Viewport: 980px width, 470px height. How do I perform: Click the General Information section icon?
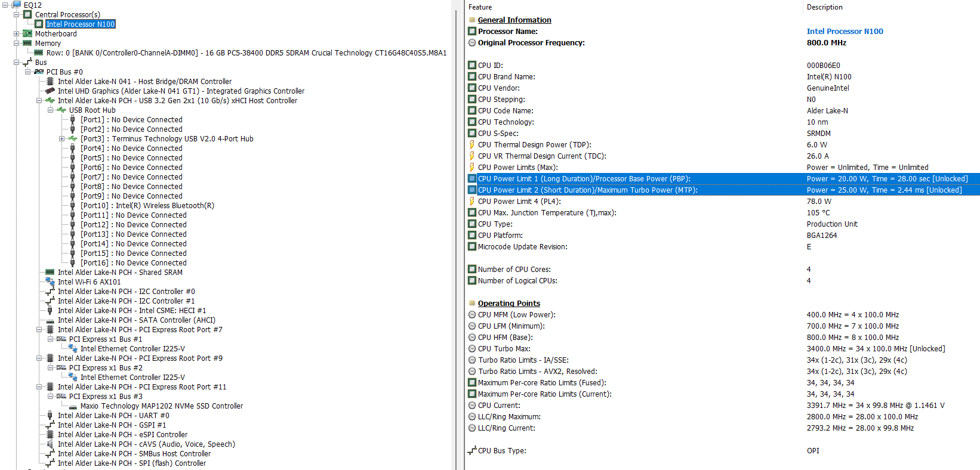[x=472, y=20]
